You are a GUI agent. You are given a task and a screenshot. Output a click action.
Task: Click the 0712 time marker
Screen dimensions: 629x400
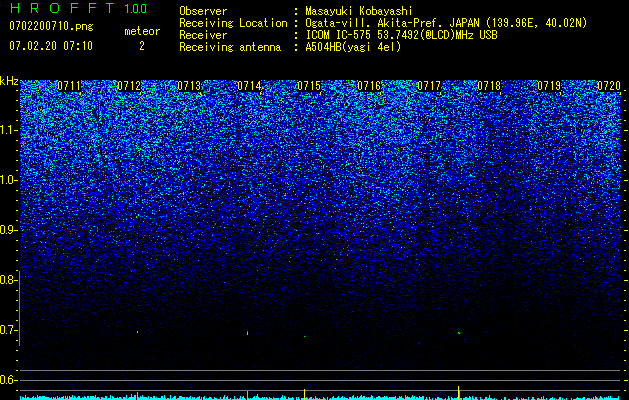129,86
